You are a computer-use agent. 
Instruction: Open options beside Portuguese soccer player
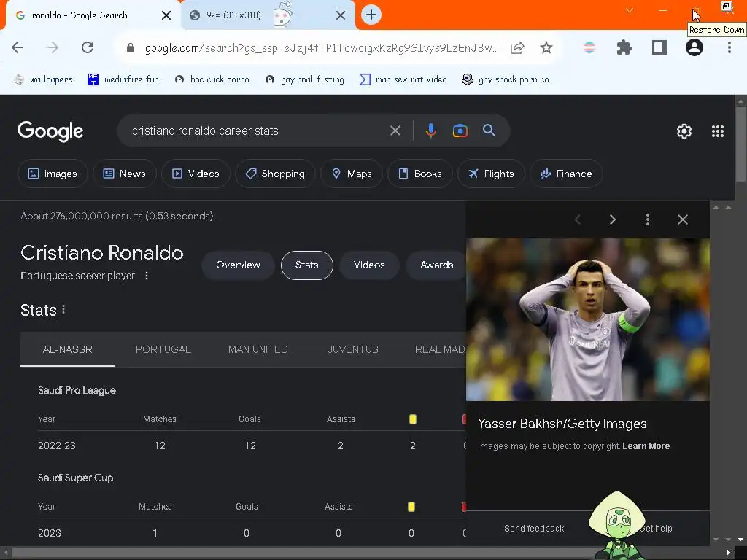click(147, 276)
